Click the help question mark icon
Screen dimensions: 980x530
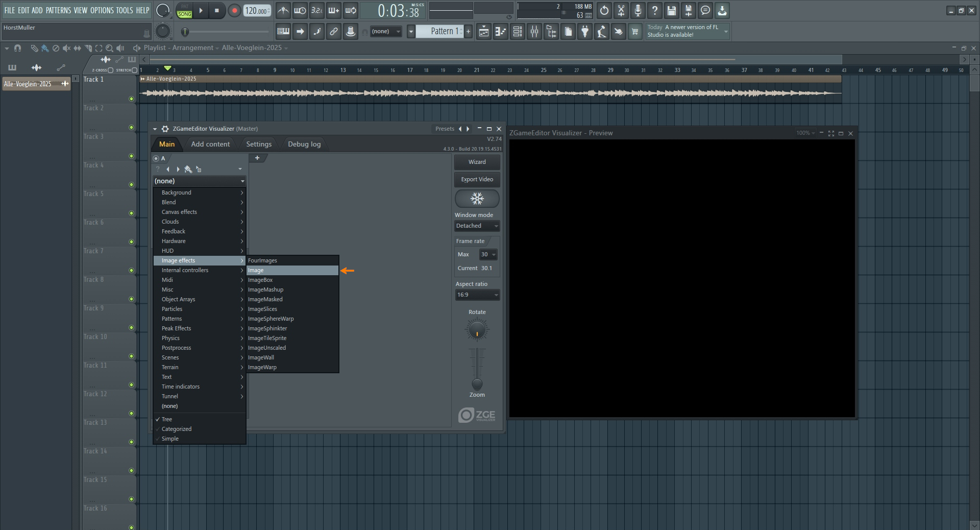pos(655,10)
